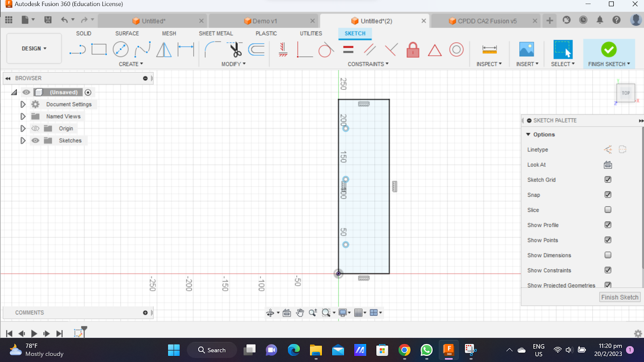Image resolution: width=644 pixels, height=362 pixels.
Task: Expand the Sketches tree node
Action: pos(23,140)
